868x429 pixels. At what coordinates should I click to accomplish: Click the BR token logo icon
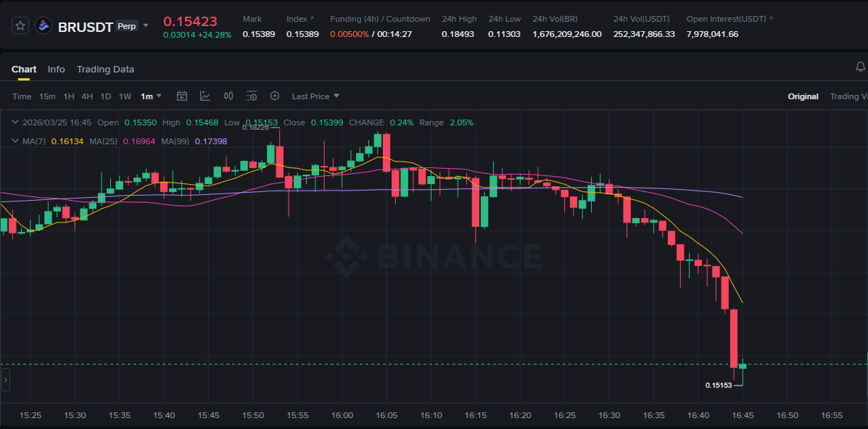pyautogui.click(x=44, y=25)
